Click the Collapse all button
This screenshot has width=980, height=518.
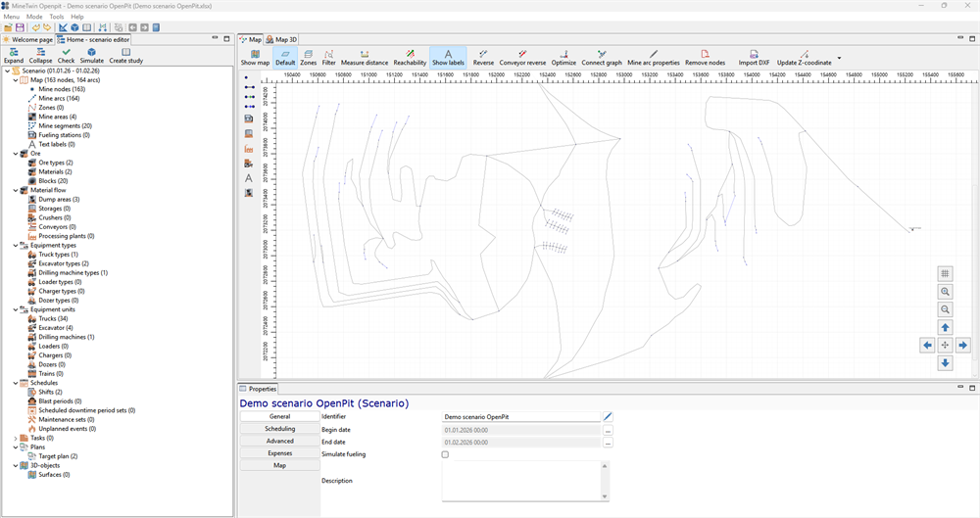click(40, 56)
